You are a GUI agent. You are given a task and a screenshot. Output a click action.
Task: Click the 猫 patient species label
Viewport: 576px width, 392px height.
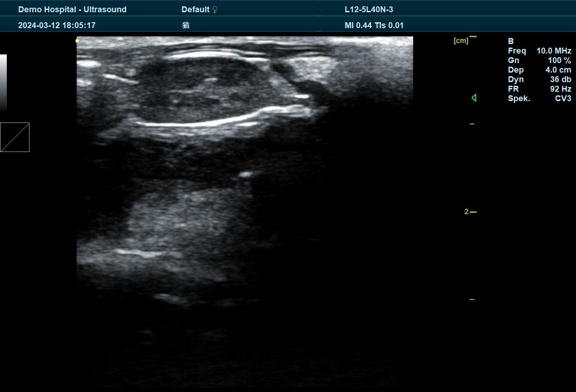pyautogui.click(x=185, y=25)
